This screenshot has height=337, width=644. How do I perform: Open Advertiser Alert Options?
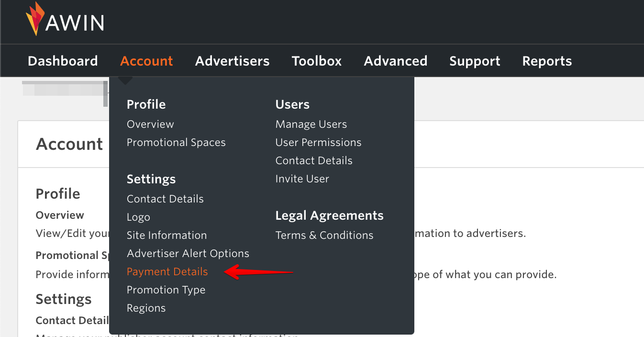188,254
